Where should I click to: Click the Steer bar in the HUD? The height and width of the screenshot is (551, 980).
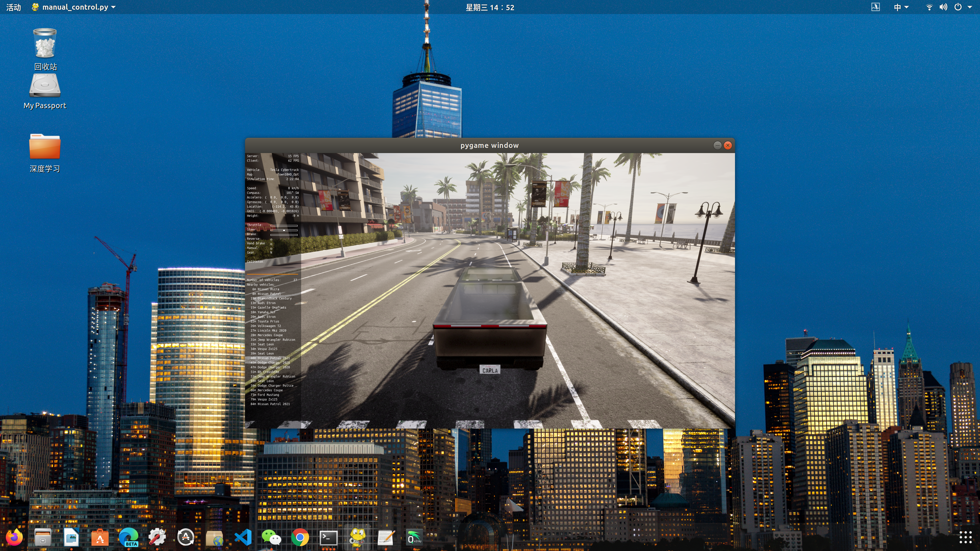point(284,230)
